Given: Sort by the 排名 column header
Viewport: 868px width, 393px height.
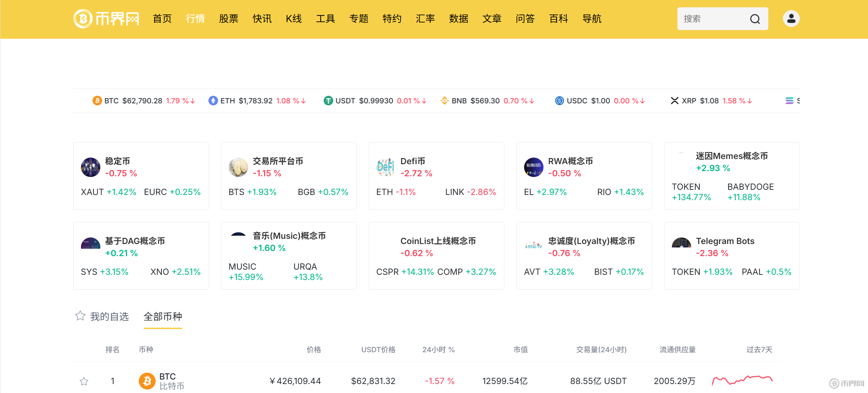Looking at the screenshot, I should point(112,349).
